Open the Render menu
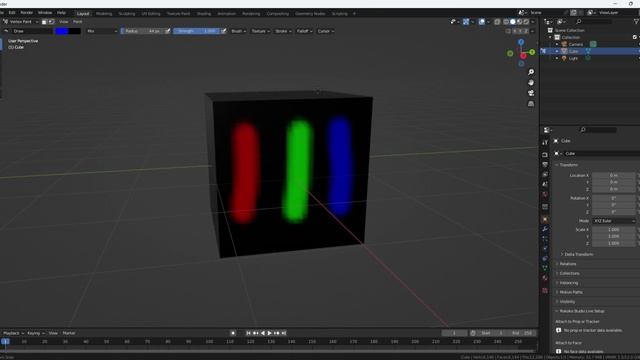This screenshot has width=640, height=360. point(27,13)
